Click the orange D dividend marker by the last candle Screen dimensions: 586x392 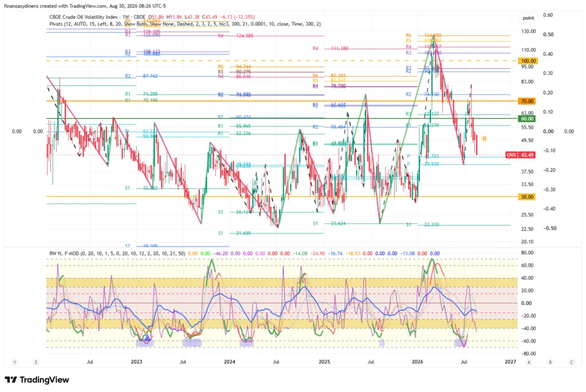click(484, 138)
